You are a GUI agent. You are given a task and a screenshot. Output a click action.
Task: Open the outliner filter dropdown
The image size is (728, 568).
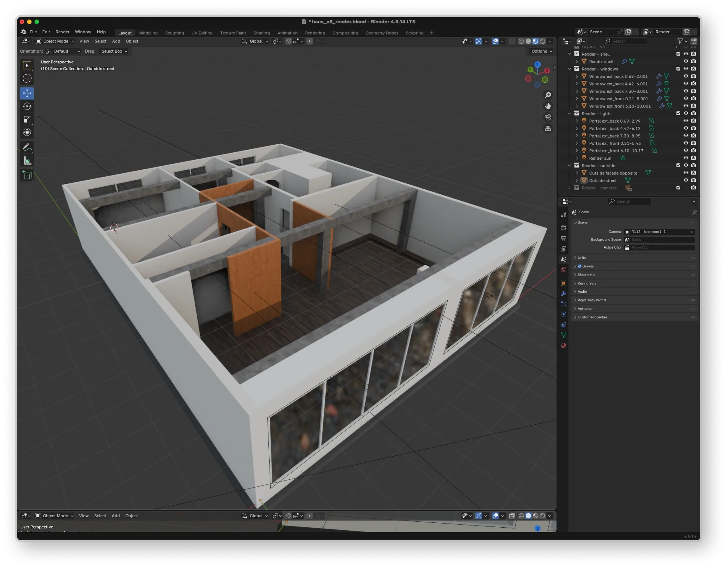682,41
